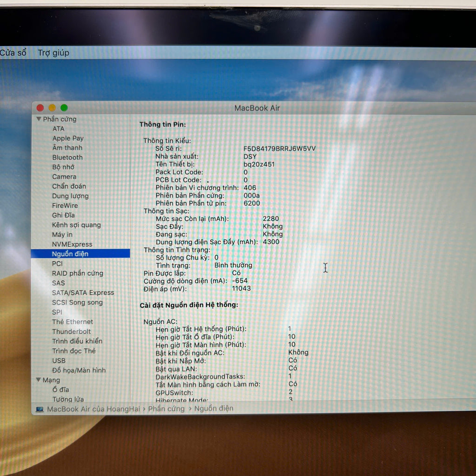Viewport: 476px width, 476px height.
Task: Select the ATA sidebar entry
Action: tap(59, 129)
